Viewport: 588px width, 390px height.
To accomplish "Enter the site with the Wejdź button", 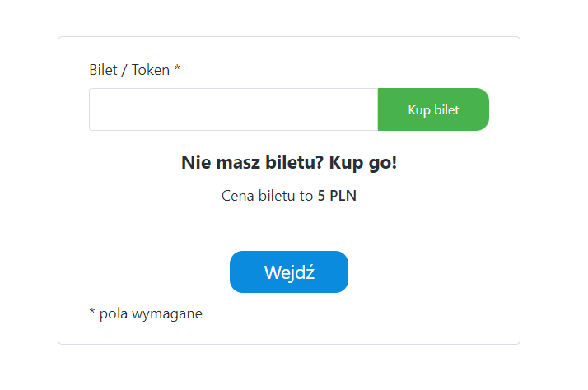I will 288,272.
